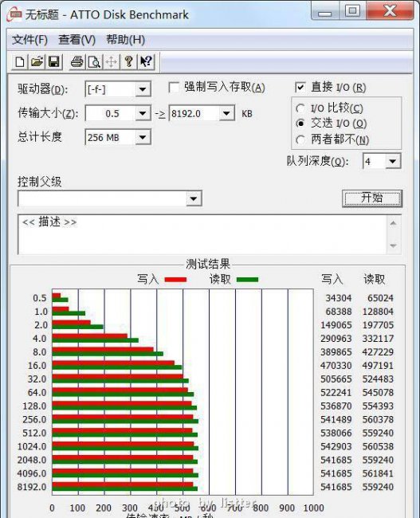
Task: Click the 1024.0 transfer size row label
Action: point(32,446)
